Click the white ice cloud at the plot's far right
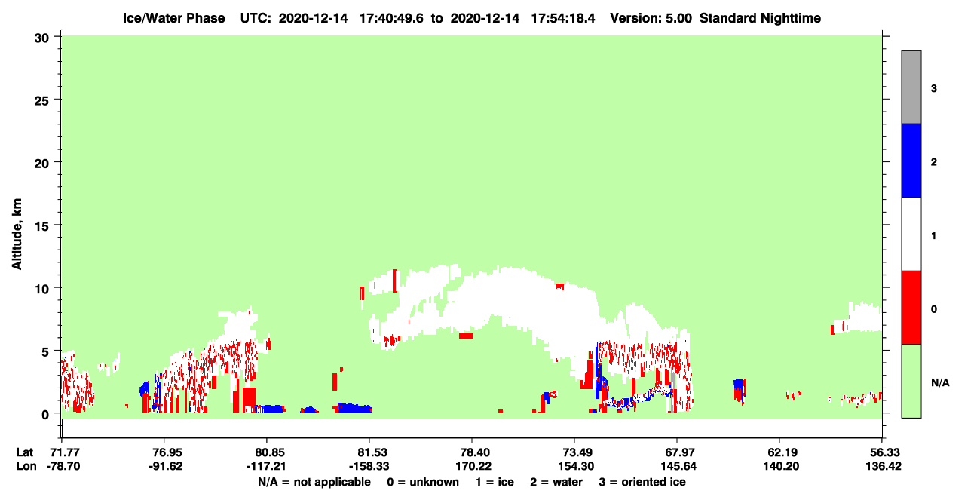 (x=865, y=317)
